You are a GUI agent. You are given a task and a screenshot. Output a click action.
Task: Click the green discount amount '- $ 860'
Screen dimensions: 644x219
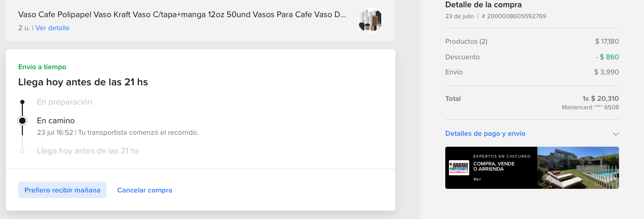[607, 57]
